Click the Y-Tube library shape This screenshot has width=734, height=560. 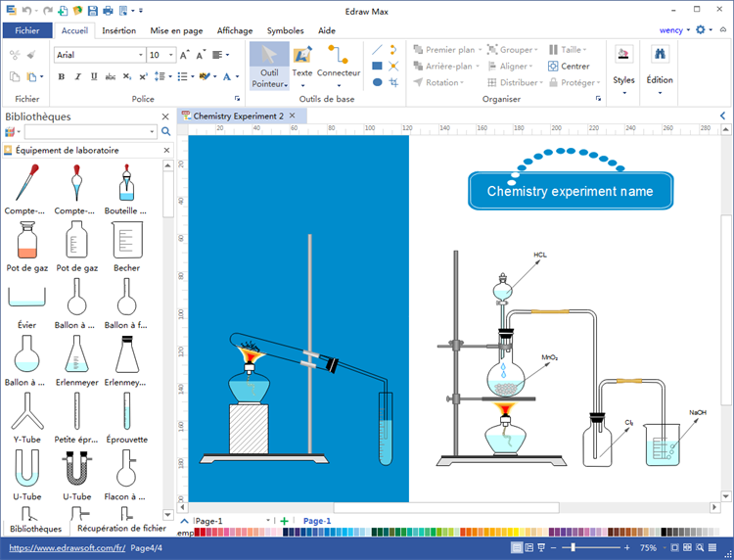(x=26, y=416)
